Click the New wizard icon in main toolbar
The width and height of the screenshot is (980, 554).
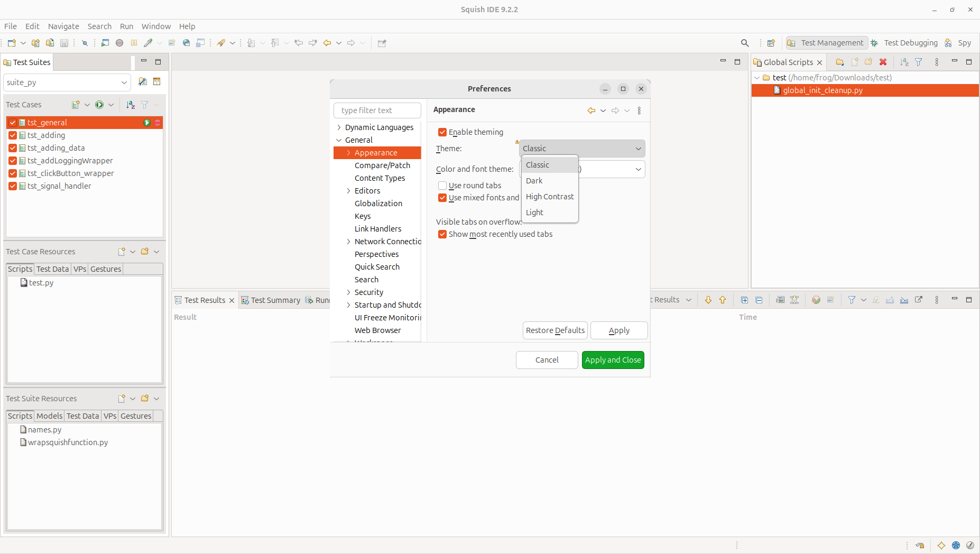pyautogui.click(x=12, y=43)
